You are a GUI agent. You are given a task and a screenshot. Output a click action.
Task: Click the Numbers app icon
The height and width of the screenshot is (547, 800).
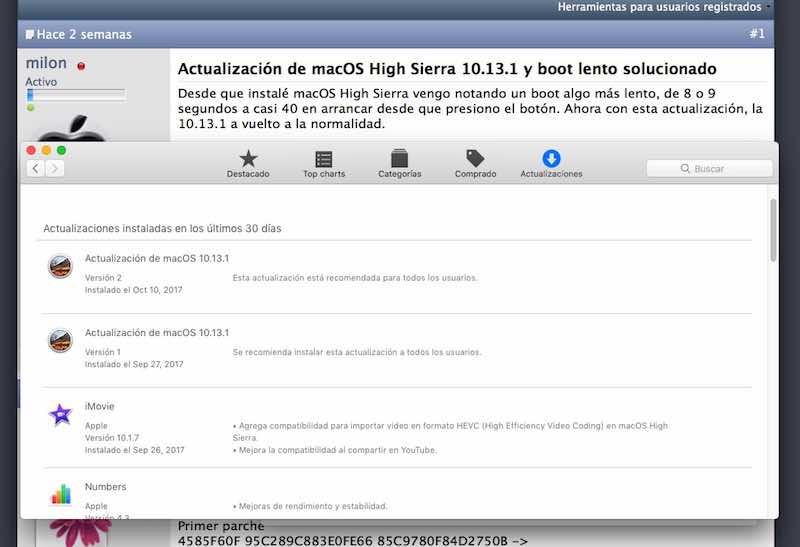[x=61, y=493]
